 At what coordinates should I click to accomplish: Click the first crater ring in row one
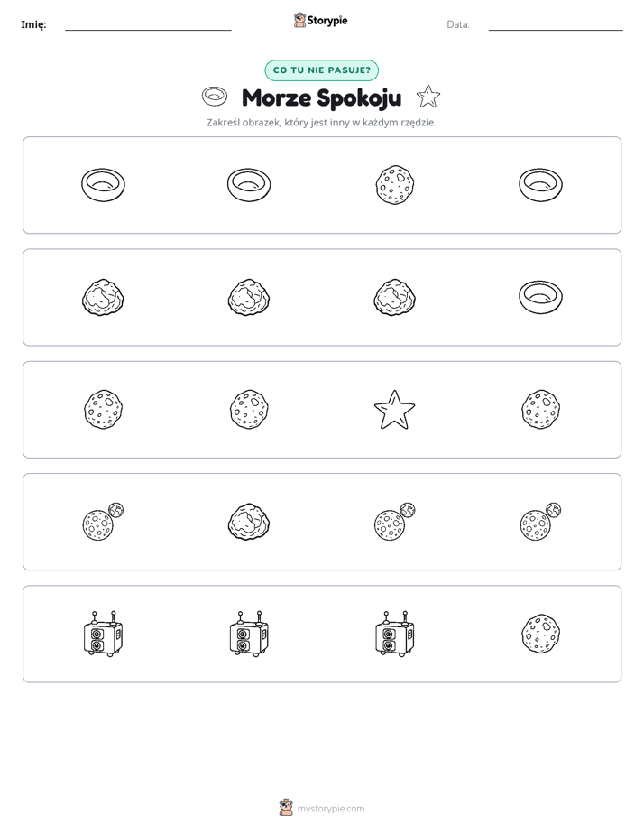(103, 185)
